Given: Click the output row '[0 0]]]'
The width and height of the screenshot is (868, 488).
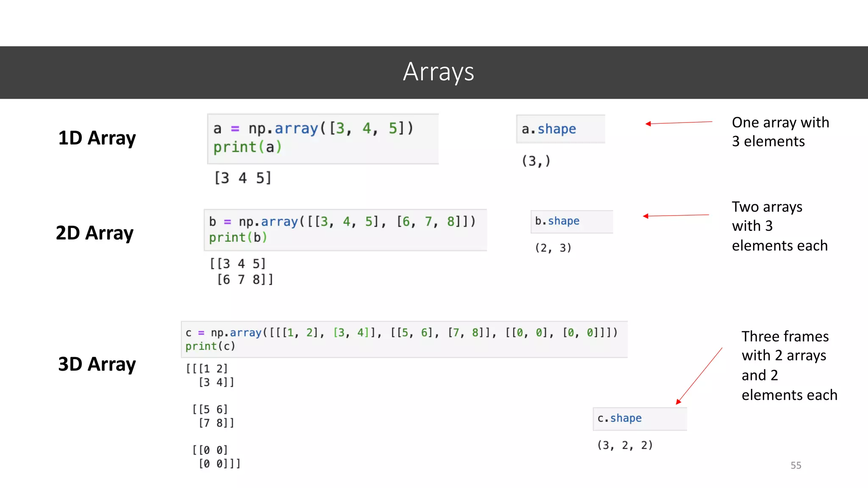Looking at the screenshot, I should (220, 464).
